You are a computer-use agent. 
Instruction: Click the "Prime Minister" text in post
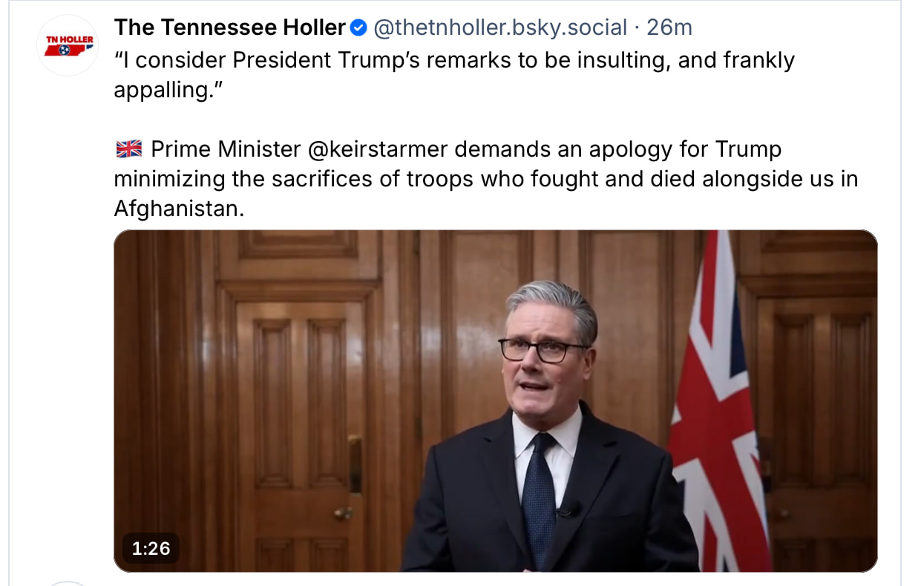[226, 149]
